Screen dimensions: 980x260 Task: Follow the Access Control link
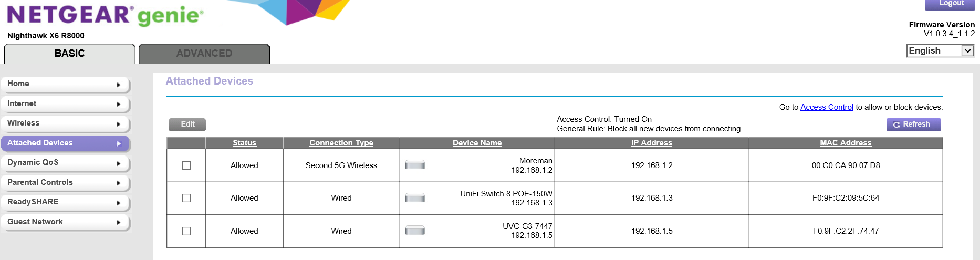827,107
